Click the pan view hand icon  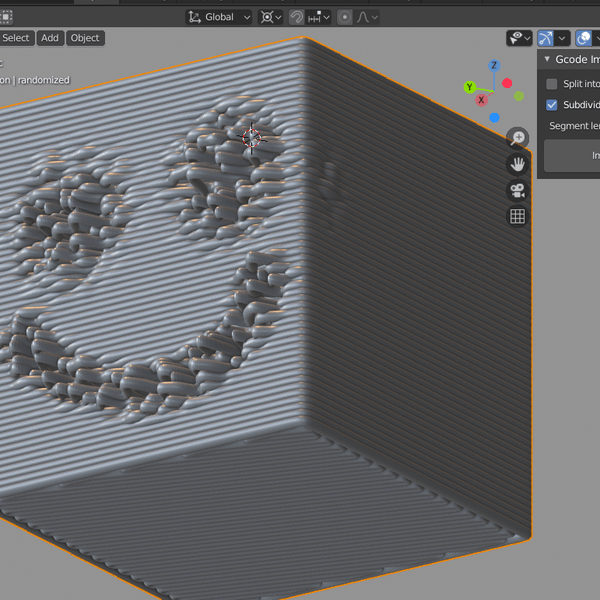tap(517, 164)
